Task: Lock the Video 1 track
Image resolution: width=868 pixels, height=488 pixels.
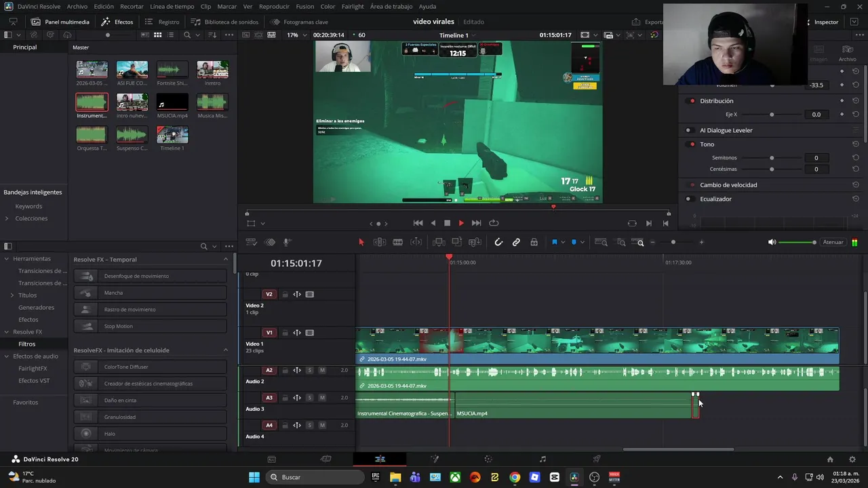Action: (x=285, y=333)
